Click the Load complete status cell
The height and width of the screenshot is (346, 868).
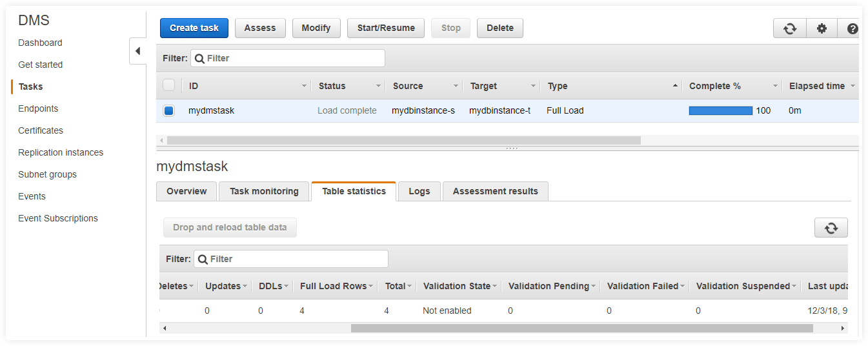(x=347, y=111)
